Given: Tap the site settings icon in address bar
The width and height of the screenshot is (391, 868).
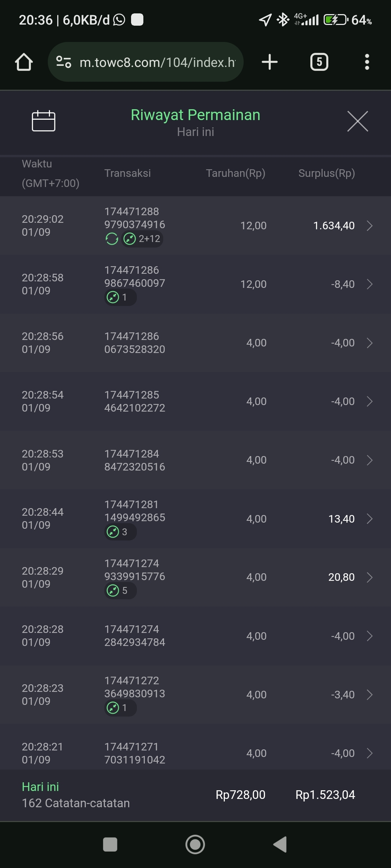Looking at the screenshot, I should point(64,62).
